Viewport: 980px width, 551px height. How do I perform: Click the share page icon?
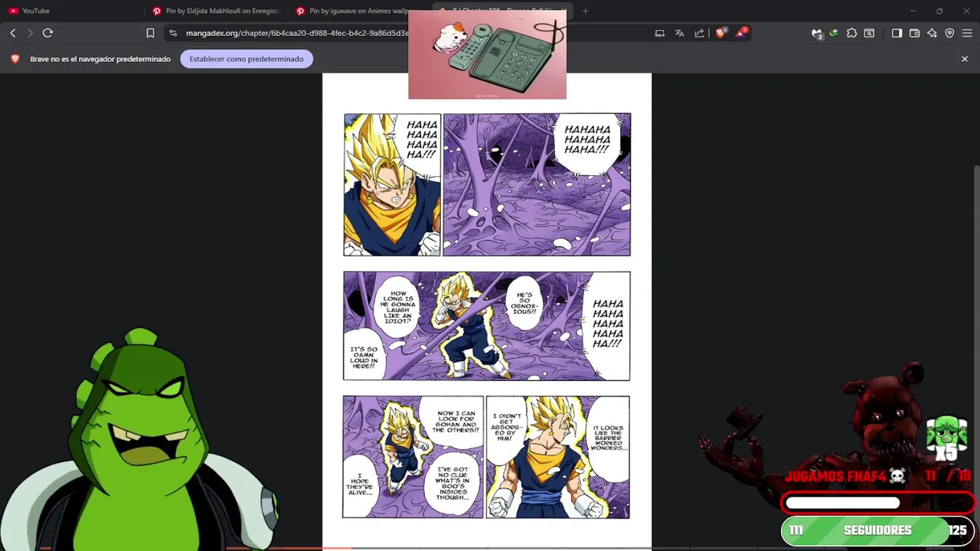click(699, 33)
